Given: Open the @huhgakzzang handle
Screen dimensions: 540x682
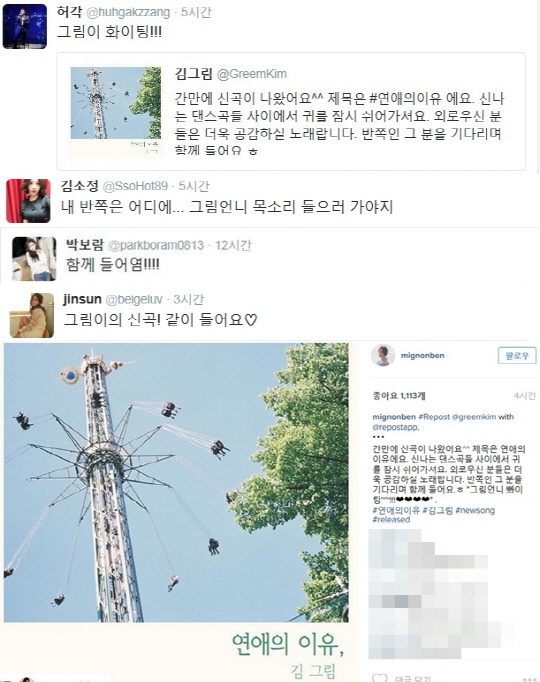Looking at the screenshot, I should [128, 12].
